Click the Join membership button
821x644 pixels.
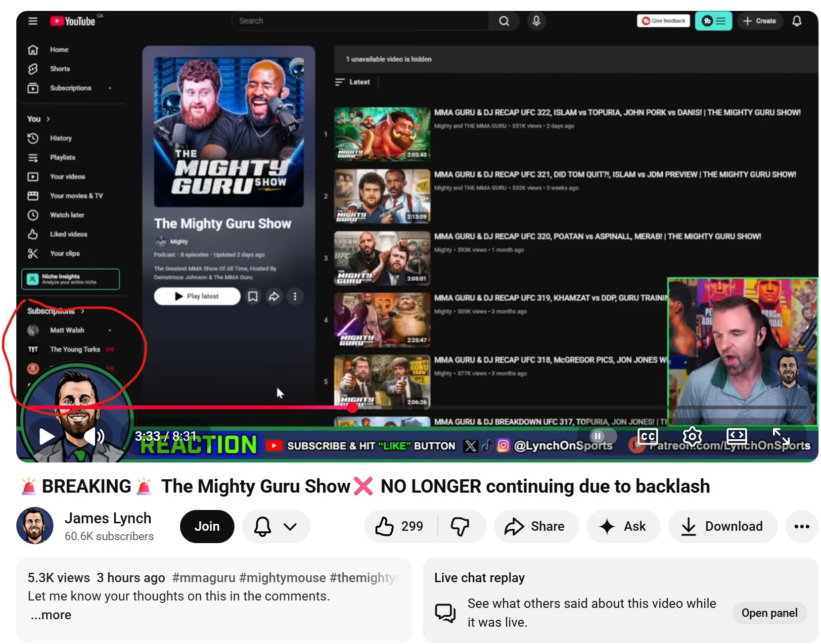coord(207,526)
